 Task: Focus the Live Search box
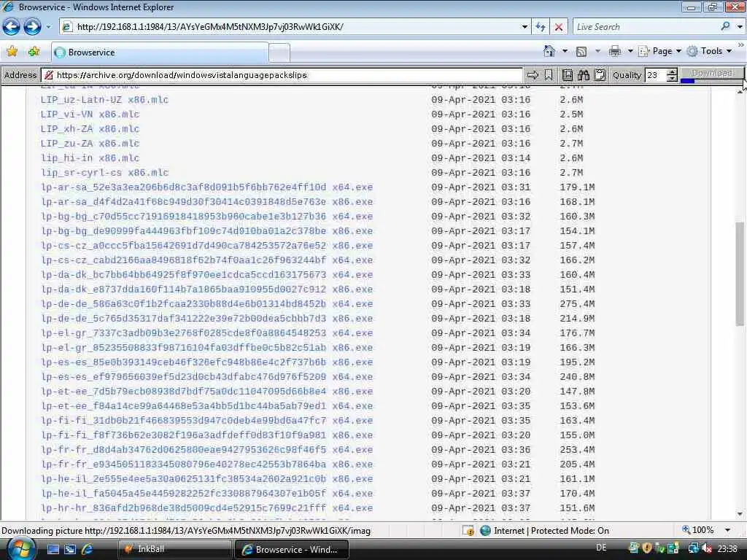tap(646, 27)
